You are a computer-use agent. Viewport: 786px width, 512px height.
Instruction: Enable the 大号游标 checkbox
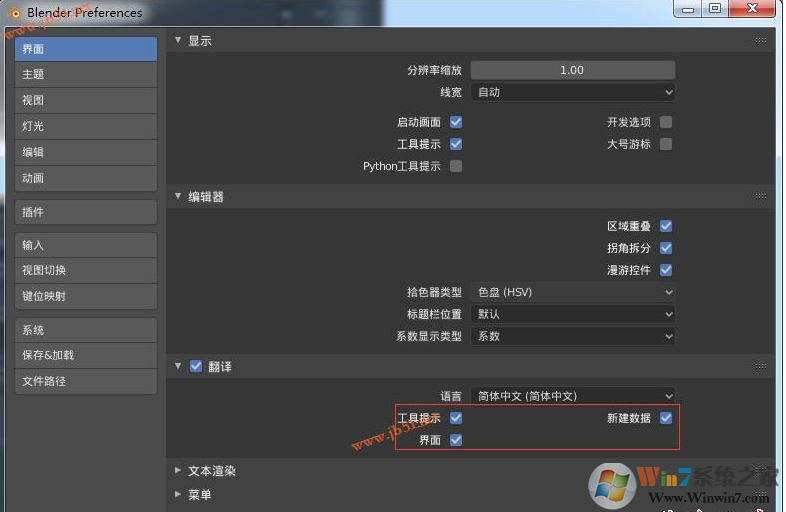click(x=666, y=144)
